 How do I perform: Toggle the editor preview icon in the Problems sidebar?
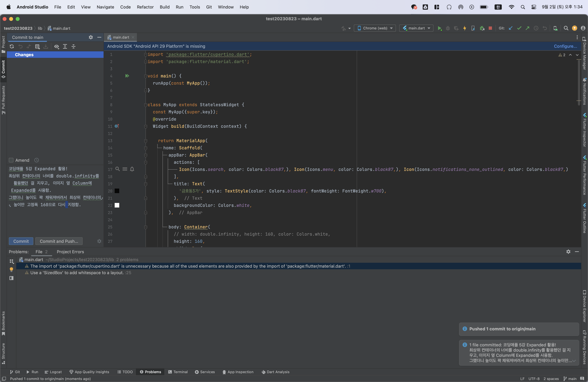11,278
